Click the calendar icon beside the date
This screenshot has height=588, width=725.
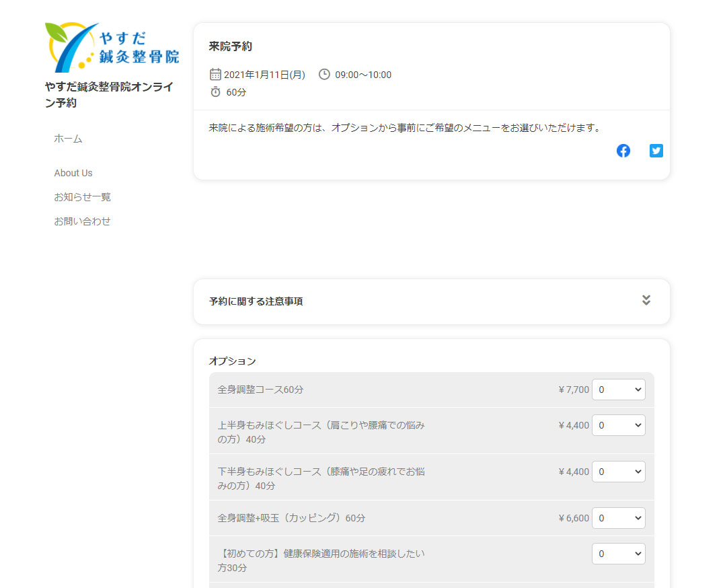[215, 74]
